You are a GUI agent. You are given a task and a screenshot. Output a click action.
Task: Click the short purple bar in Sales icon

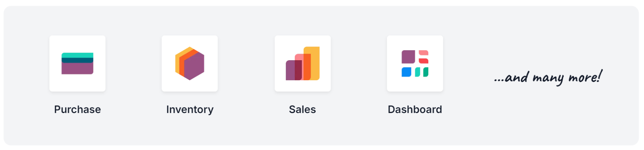290,70
